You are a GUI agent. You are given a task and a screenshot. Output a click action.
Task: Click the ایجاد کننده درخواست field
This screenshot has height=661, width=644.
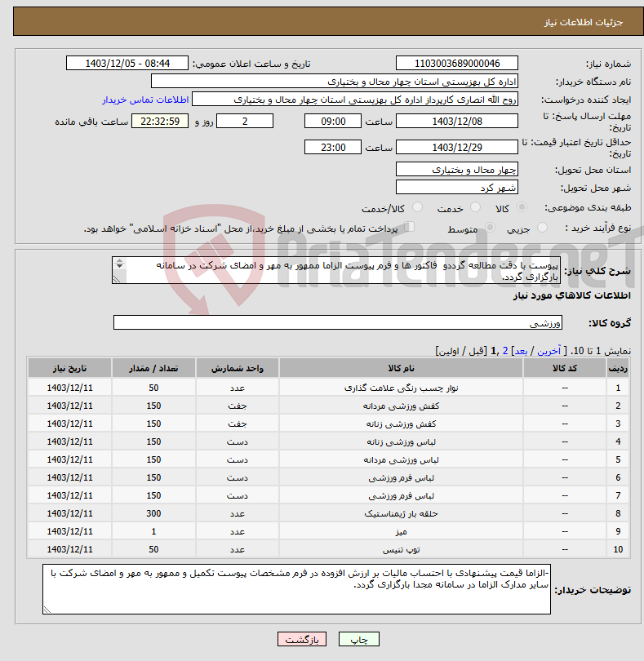pyautogui.click(x=355, y=100)
